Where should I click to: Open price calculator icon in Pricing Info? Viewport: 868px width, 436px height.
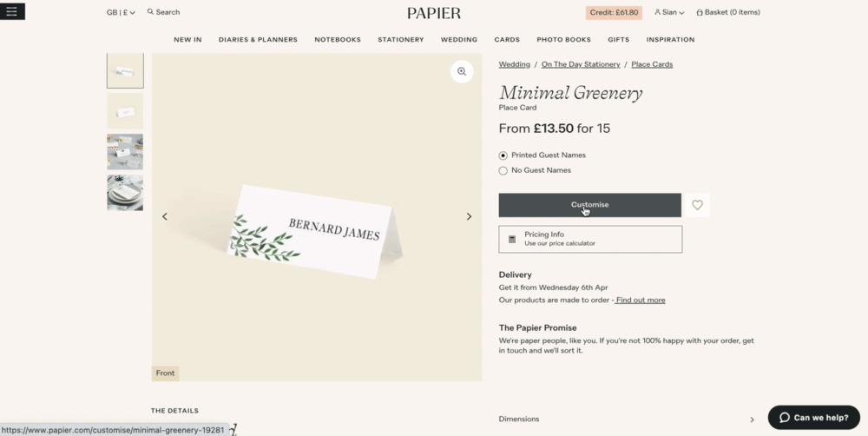(512, 240)
